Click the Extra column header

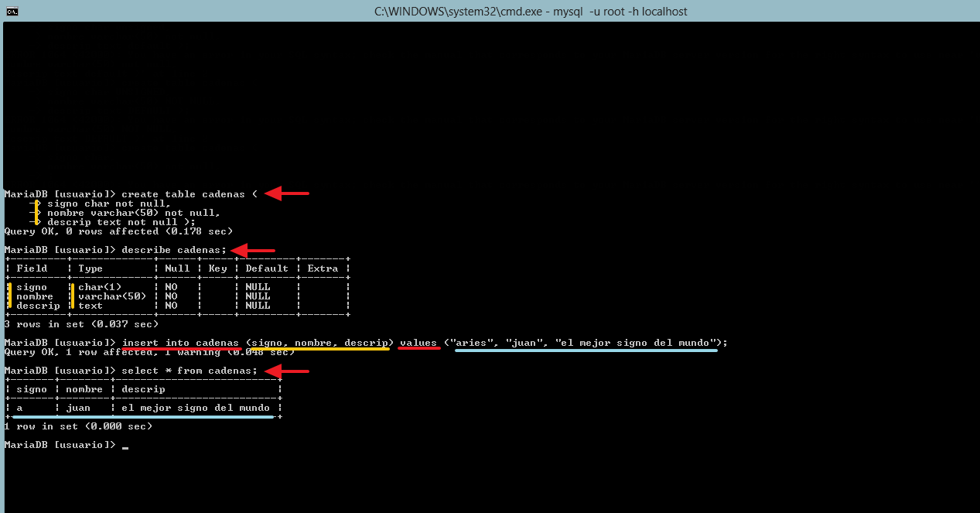click(323, 268)
